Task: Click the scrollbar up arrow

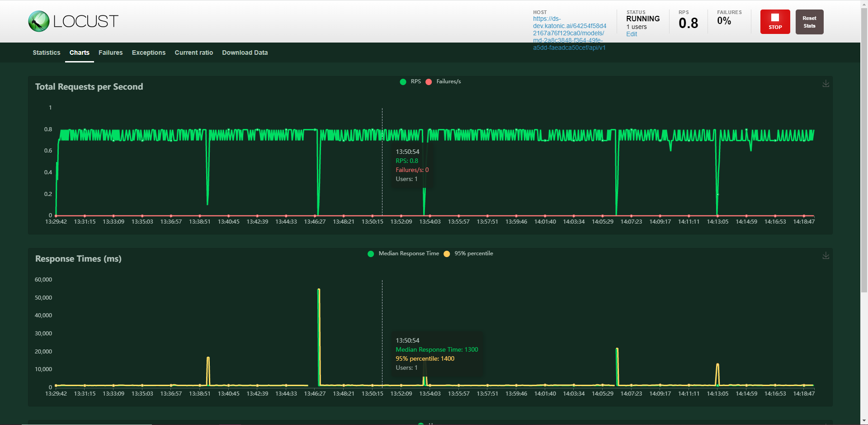Action: (x=864, y=3)
